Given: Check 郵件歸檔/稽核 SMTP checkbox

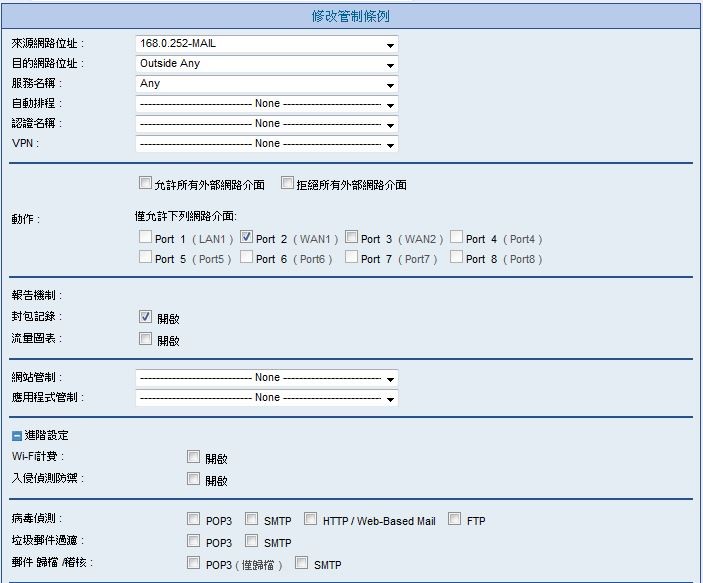Looking at the screenshot, I should [x=301, y=562].
